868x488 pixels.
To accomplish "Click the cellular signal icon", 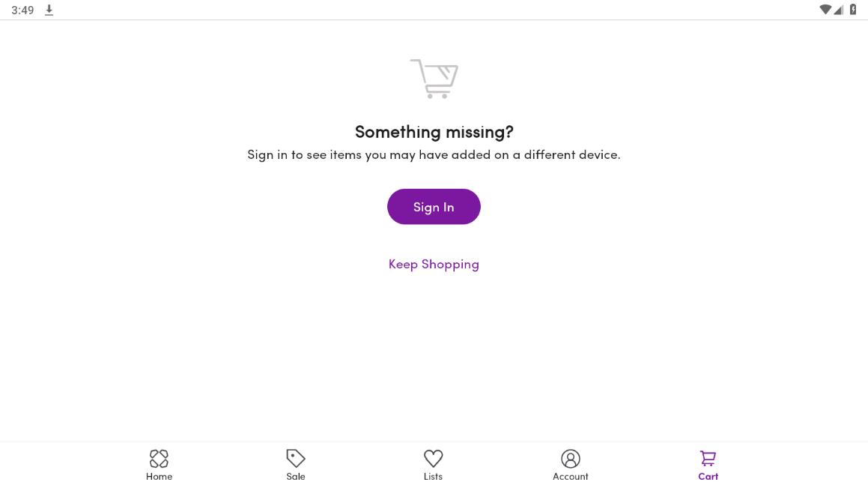I will (839, 10).
